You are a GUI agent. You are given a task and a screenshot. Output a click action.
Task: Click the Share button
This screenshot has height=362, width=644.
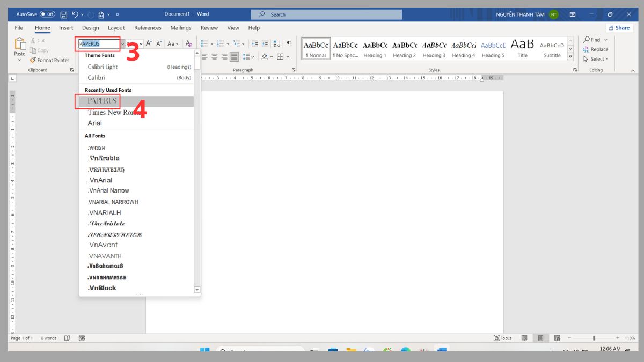tap(619, 27)
